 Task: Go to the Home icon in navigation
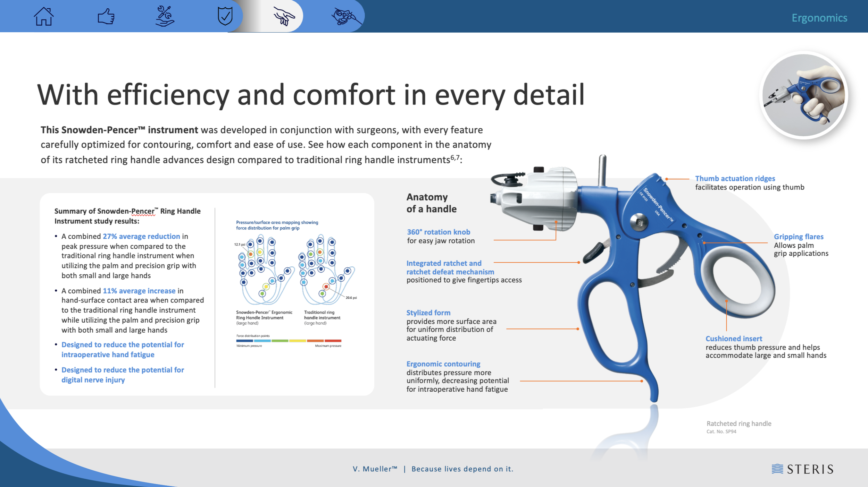[x=44, y=16]
